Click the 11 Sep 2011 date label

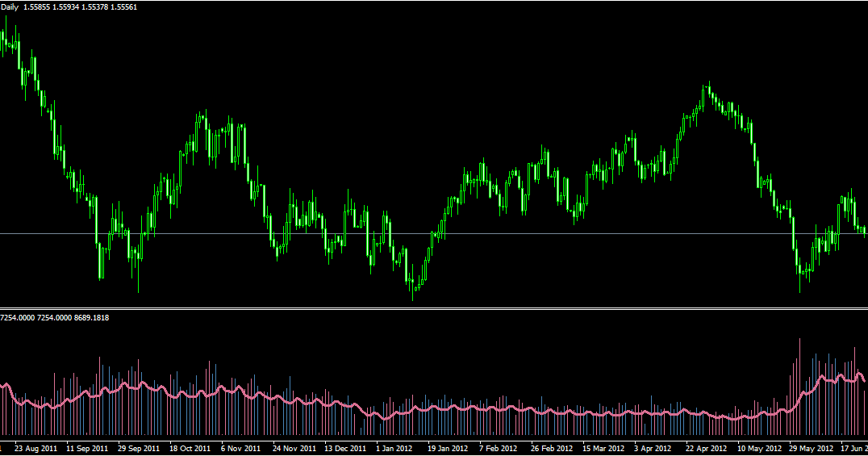tap(87, 448)
